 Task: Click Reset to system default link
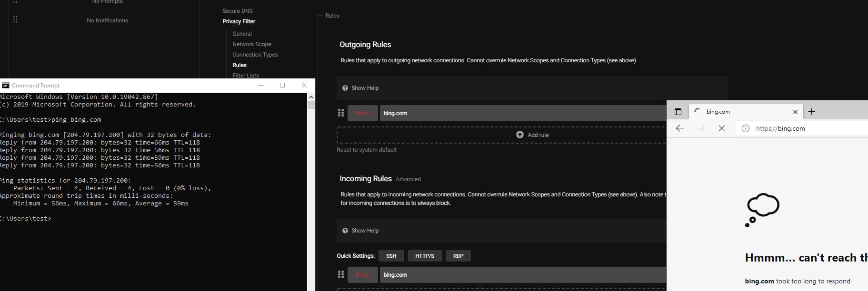pos(367,150)
